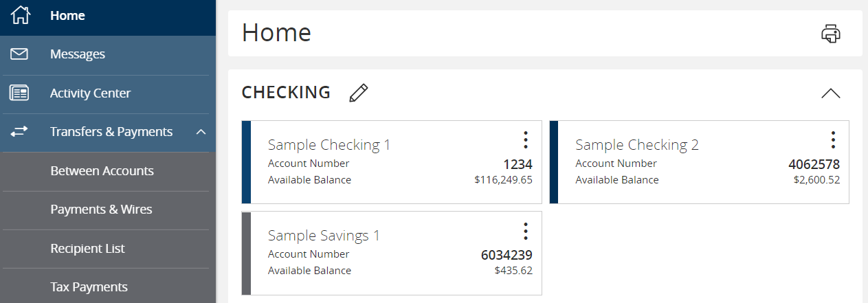
Task: Select Recipient List in sidebar
Action: pos(87,249)
